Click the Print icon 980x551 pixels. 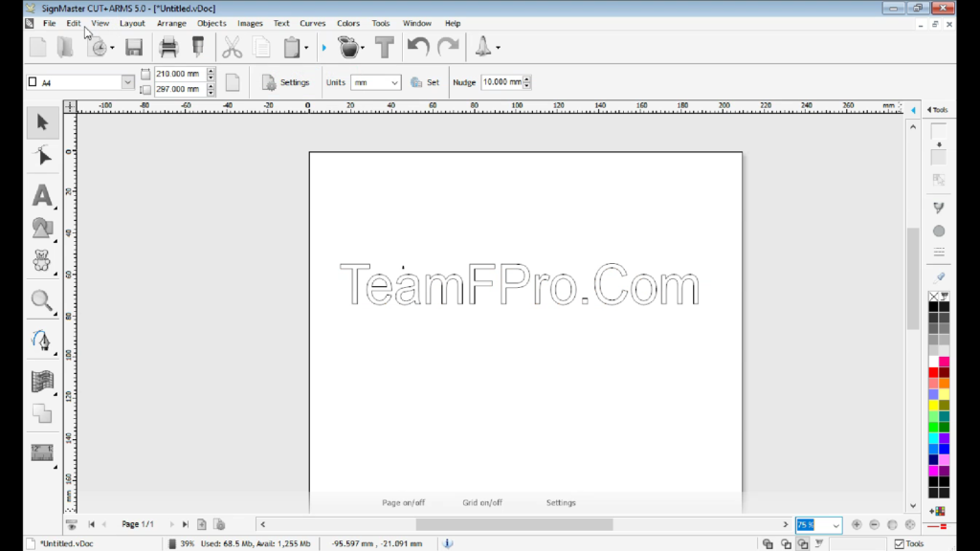[168, 48]
